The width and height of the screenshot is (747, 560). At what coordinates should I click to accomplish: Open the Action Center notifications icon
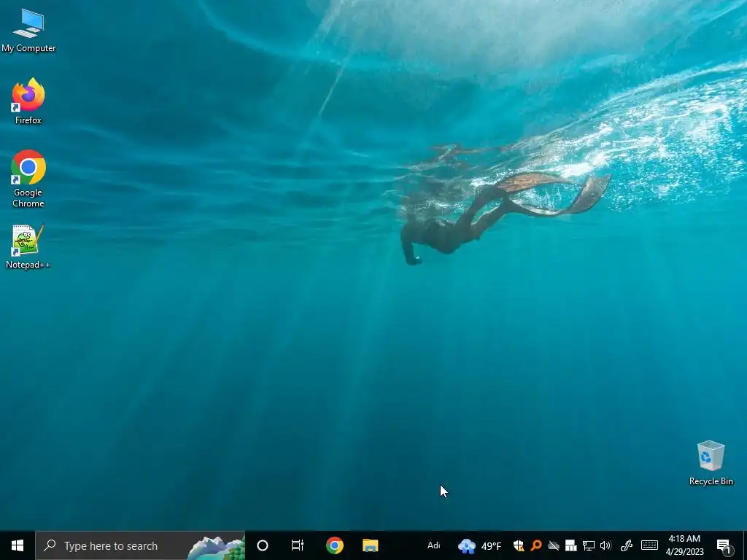click(x=724, y=545)
